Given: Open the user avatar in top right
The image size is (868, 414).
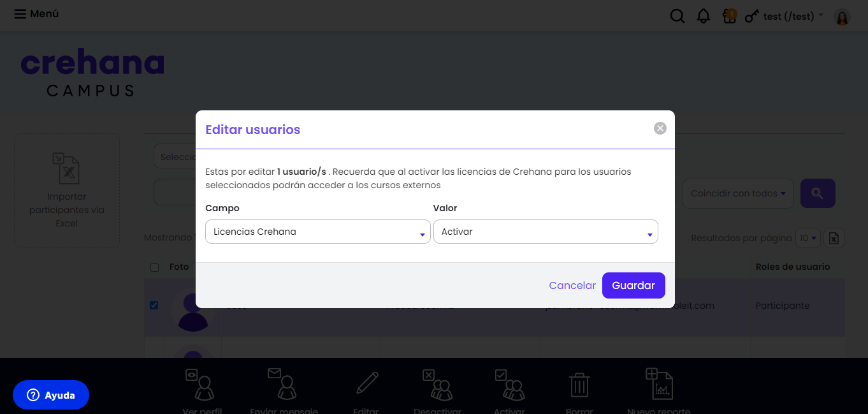Looking at the screenshot, I should (x=843, y=17).
